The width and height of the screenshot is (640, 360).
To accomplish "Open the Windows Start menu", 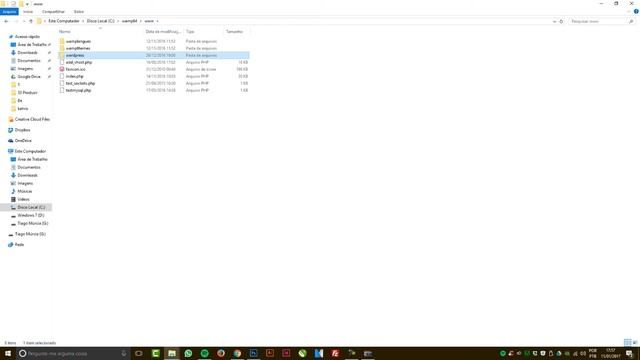I will (x=8, y=353).
